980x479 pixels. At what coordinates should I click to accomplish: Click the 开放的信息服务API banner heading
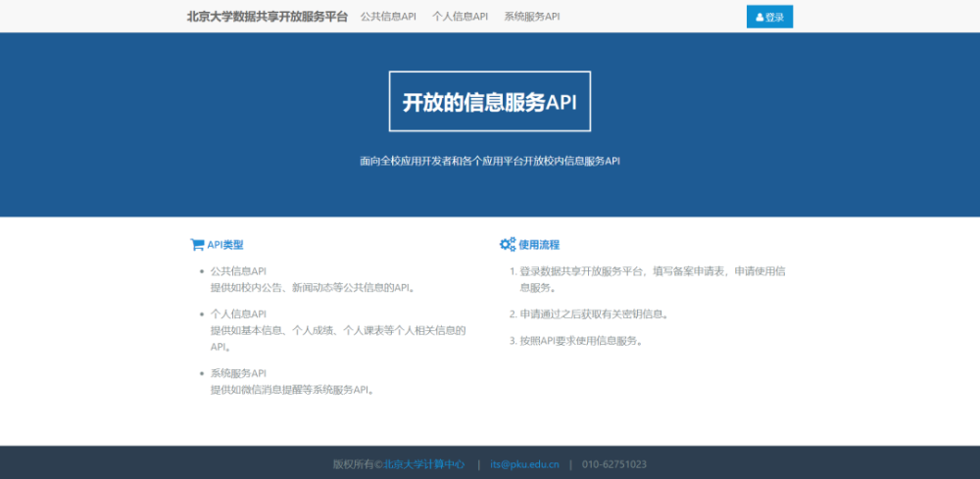[489, 102]
